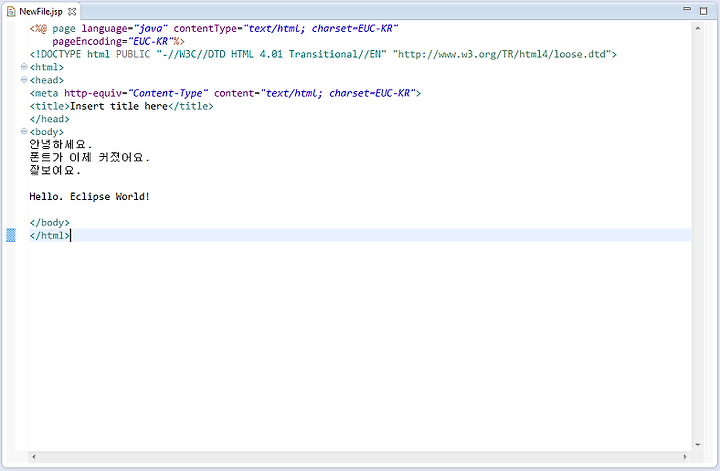This screenshot has height=471, width=720.
Task: Click the vertical scrollbar down arrow
Action: coord(698,444)
